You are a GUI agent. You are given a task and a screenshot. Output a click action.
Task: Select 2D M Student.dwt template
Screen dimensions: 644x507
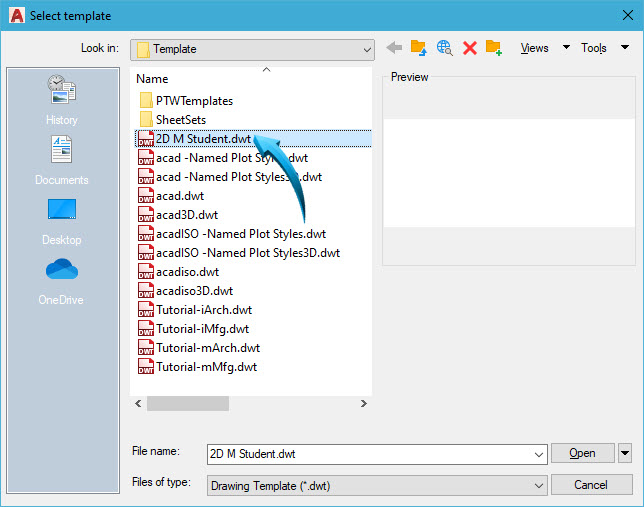[253, 139]
